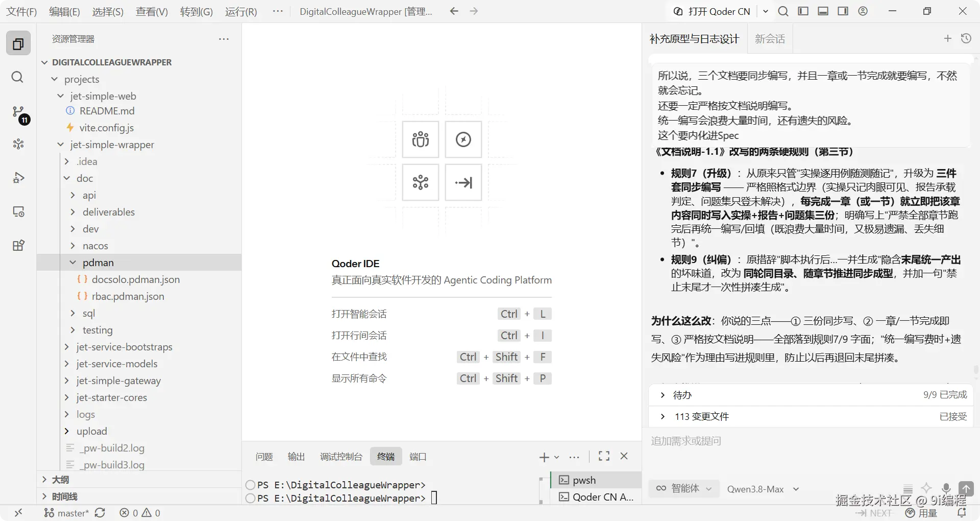Select the pwsh terminal session

coord(596,480)
